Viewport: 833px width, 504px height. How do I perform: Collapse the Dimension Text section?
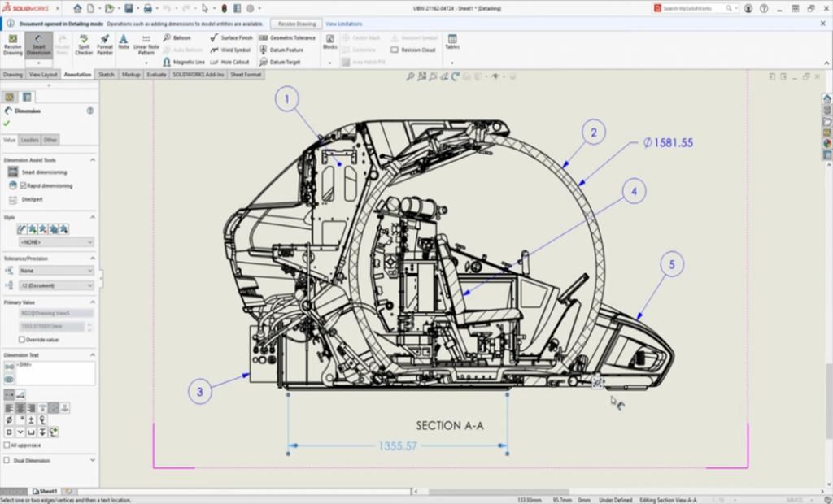(x=93, y=354)
